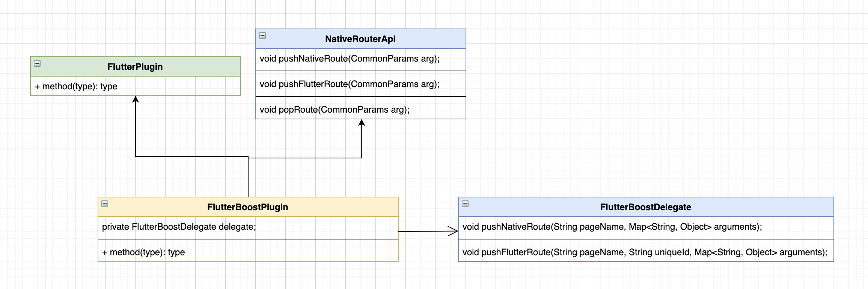Viewport: 868px width, 289px height.
Task: Select connector arrowhead entering NativeRouterApi
Action: 362,122
